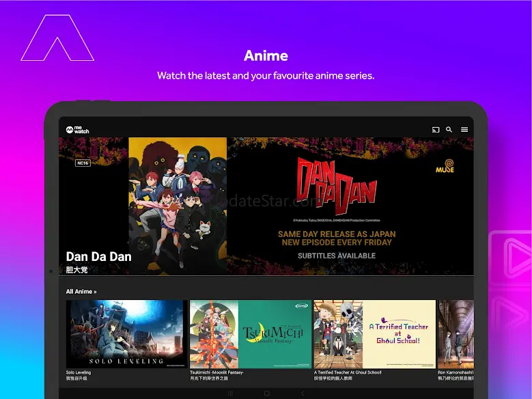Tap Android back navigation icon

pos(303,394)
